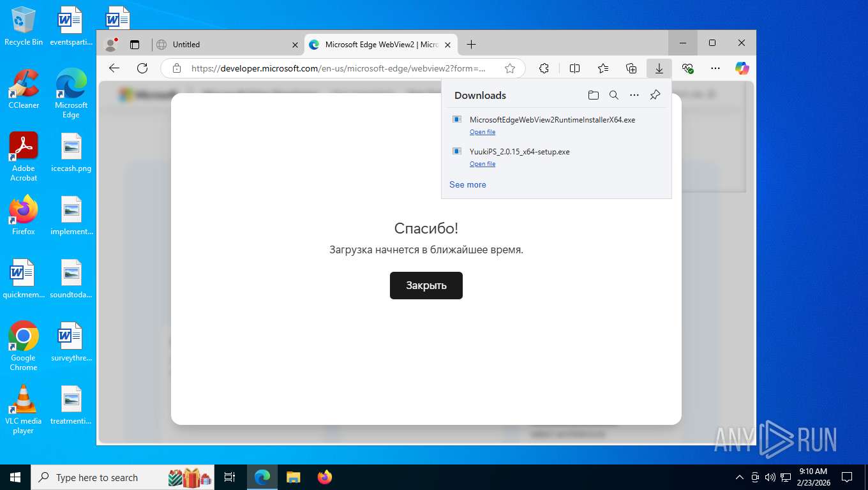Viewport: 868px width, 490px height.
Task: Select the soundtoda image file icon
Action: (71, 279)
